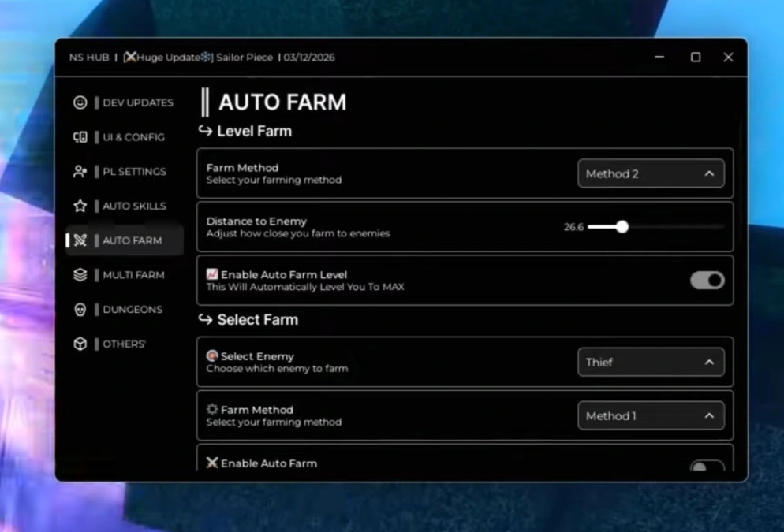Go to the PL SETTINGS tab
Image resolution: width=784 pixels, height=532 pixels.
pos(125,171)
